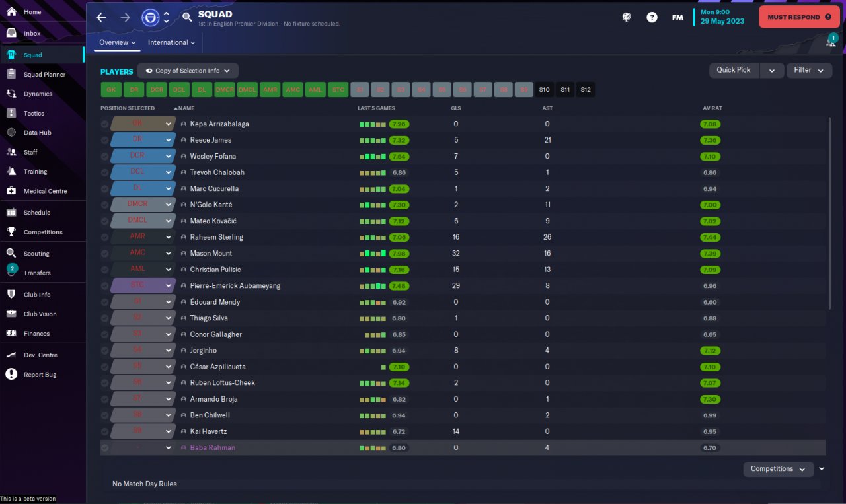Select the STC position button
Viewport: 846px width, 504px height.
pos(338,90)
